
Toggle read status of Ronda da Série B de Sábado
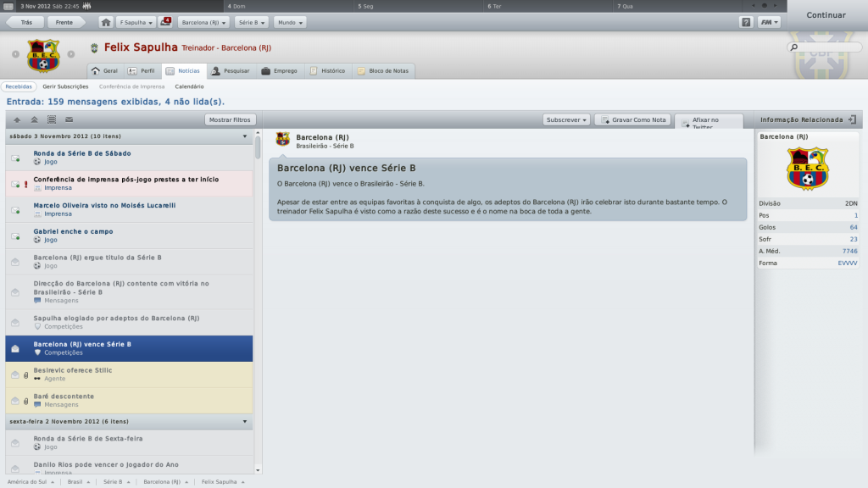point(15,158)
